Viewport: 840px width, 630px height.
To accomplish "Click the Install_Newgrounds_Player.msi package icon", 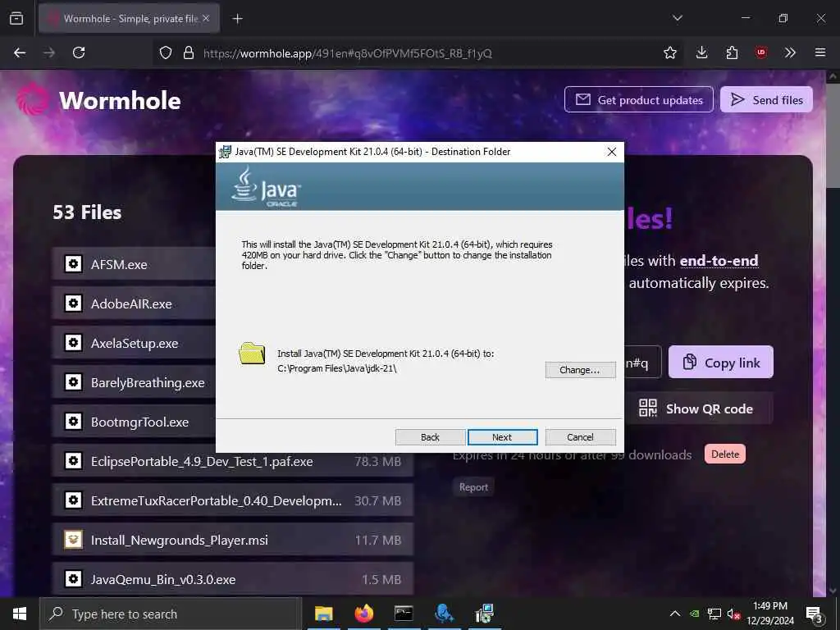I will click(73, 540).
